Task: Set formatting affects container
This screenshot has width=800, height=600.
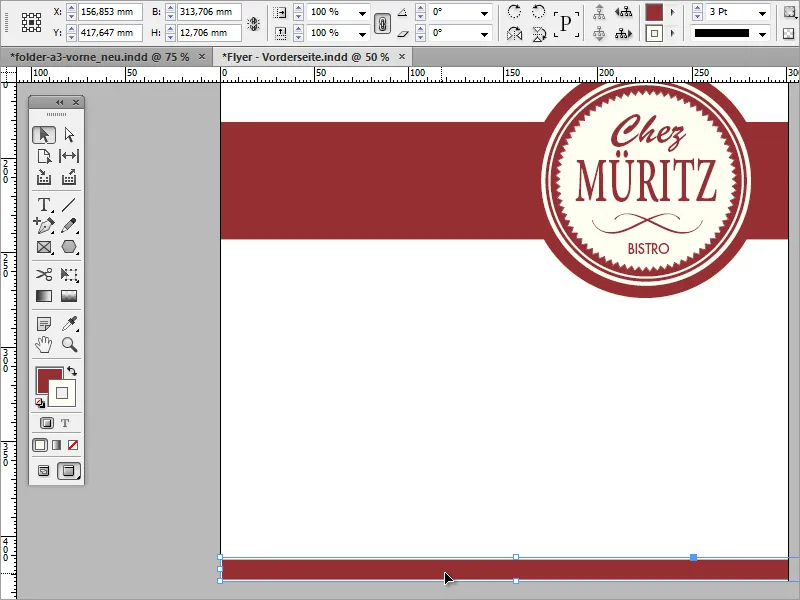Action: click(46, 423)
